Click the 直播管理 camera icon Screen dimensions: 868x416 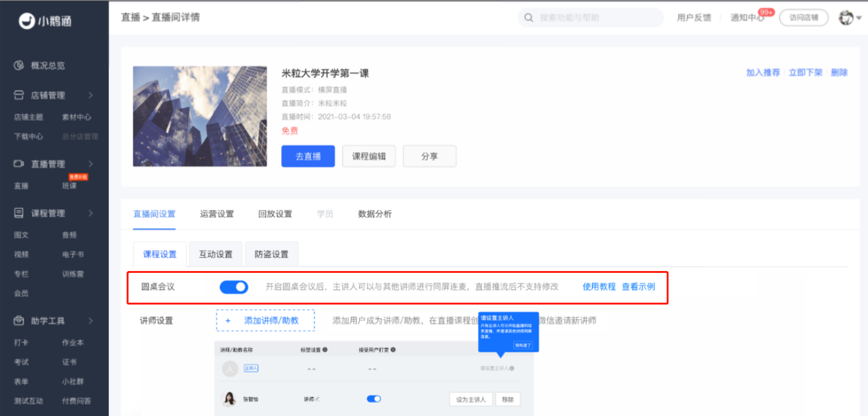click(19, 163)
